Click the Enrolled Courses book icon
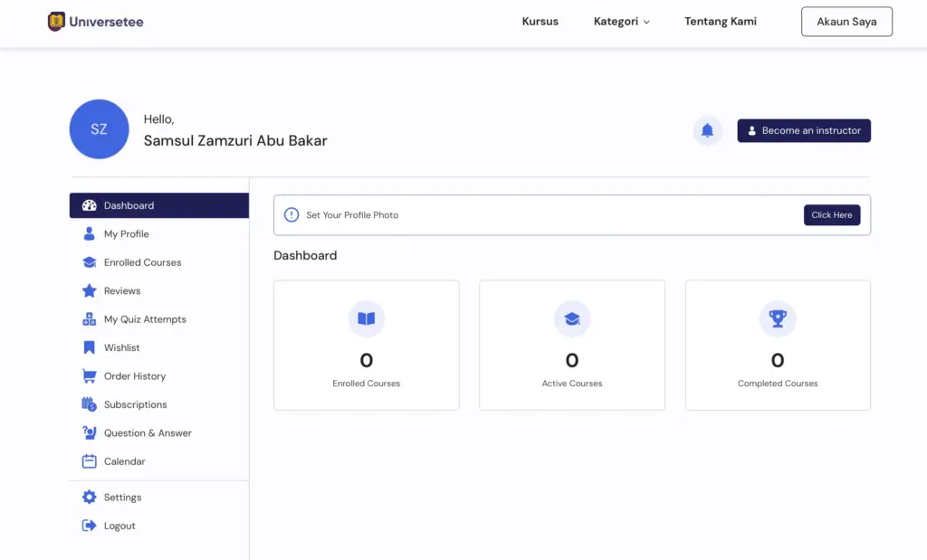This screenshot has height=560, width=927. [366, 318]
